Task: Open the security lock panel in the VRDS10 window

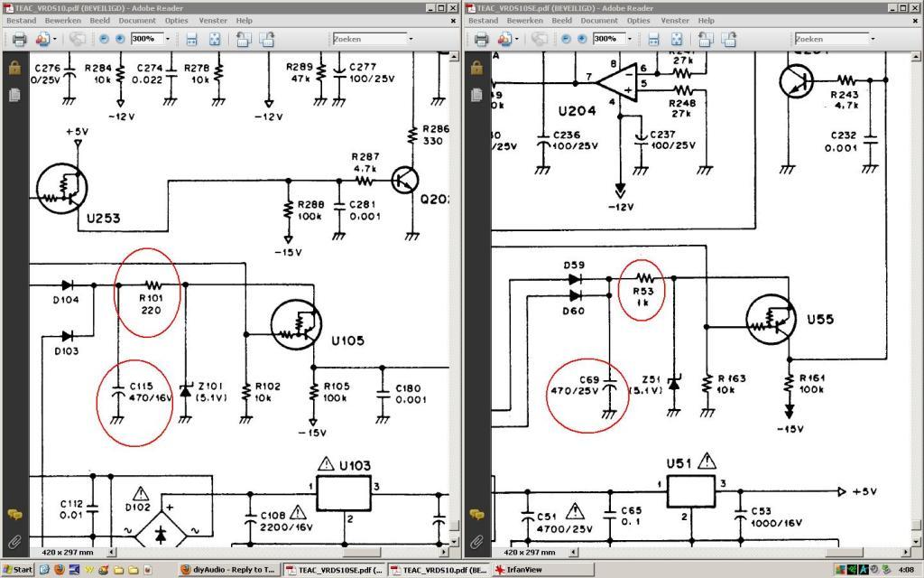Action: [x=14, y=68]
